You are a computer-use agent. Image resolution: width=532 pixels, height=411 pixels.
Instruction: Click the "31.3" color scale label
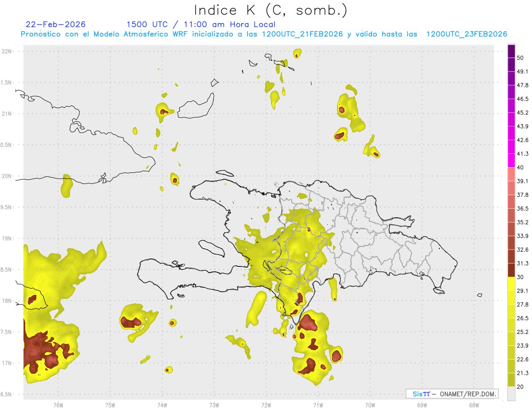[523, 263]
